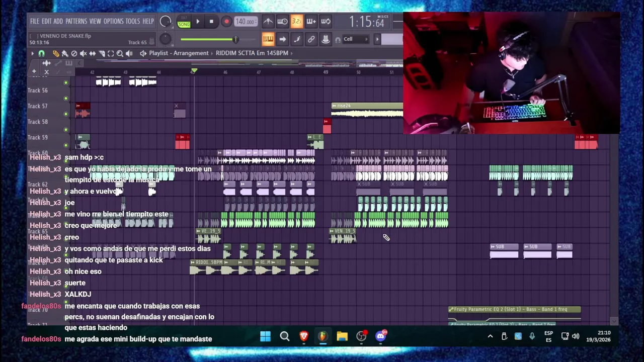The height and width of the screenshot is (362, 644).
Task: Start playback with the play button
Action: tap(198, 22)
